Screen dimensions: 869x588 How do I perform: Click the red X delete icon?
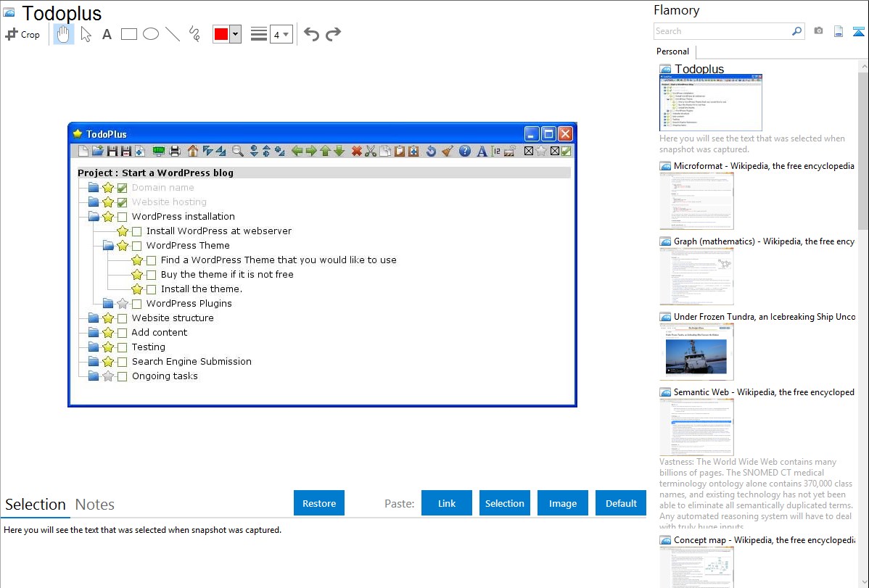click(357, 151)
